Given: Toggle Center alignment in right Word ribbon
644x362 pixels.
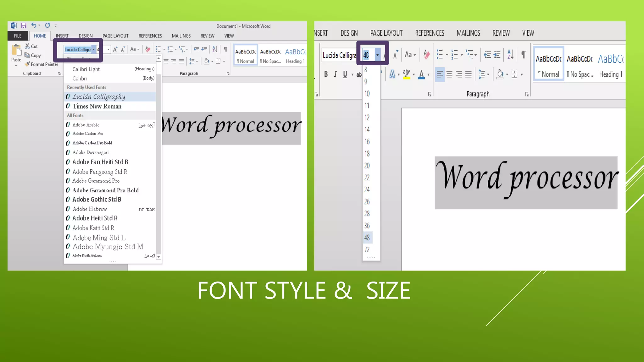Looking at the screenshot, I should pyautogui.click(x=449, y=74).
